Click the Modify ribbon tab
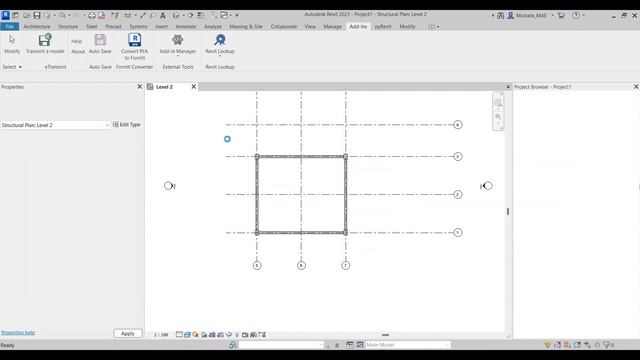Screen dimensions: 640x360 coord(407,27)
